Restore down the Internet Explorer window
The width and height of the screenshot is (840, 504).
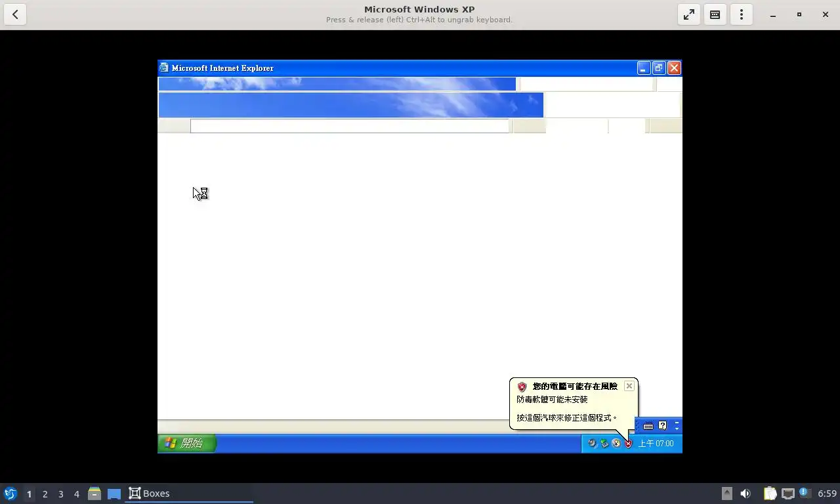[x=659, y=68]
